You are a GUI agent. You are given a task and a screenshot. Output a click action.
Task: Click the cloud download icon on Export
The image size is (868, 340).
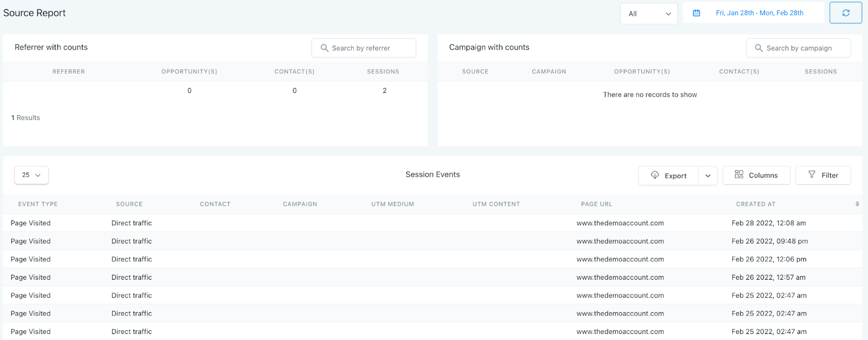pyautogui.click(x=655, y=175)
